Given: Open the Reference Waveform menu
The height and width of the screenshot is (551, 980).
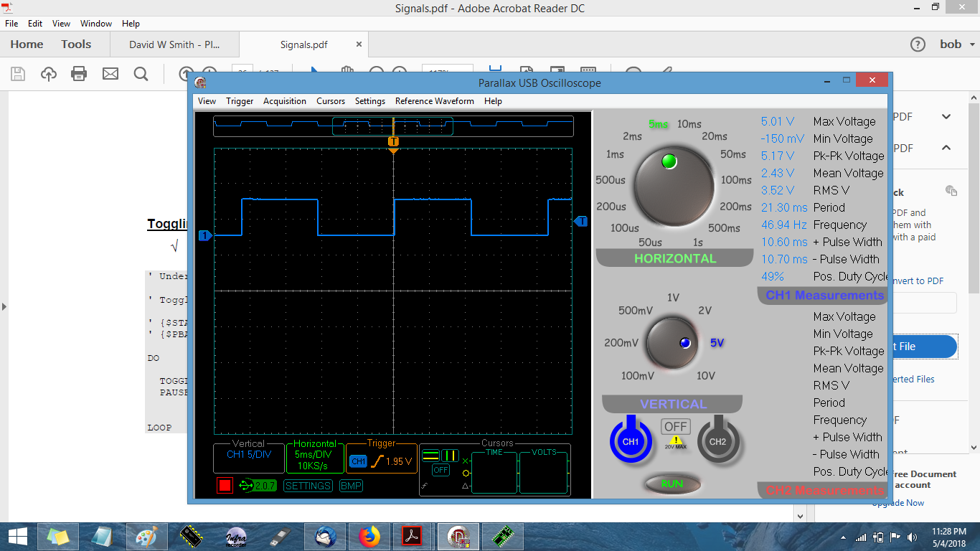Looking at the screenshot, I should click(434, 101).
